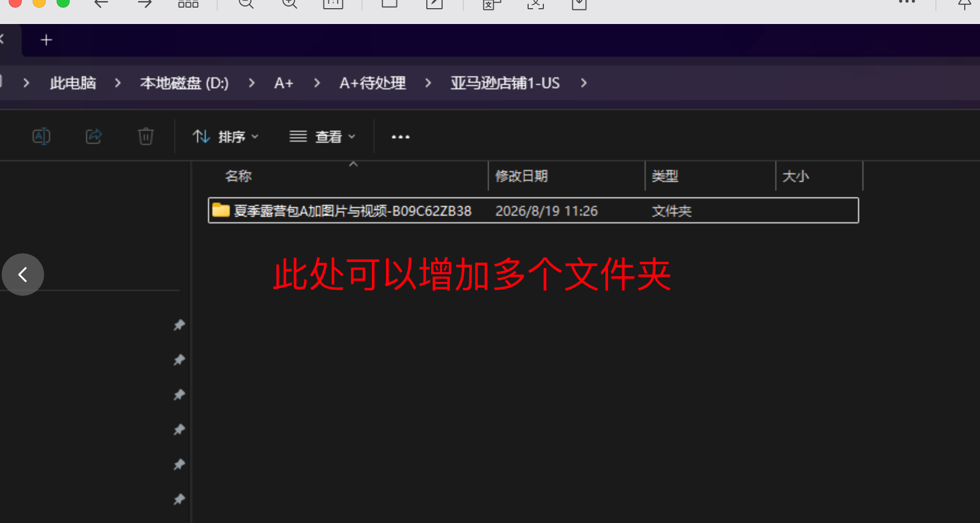Expand chevron before 此电脑 in breadcrumb

click(x=26, y=83)
